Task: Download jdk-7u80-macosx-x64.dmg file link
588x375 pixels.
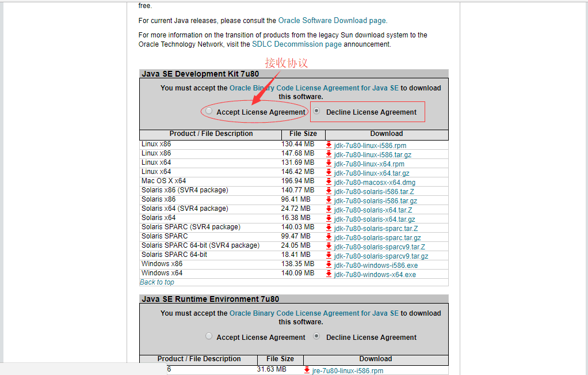Action: pyautogui.click(x=375, y=182)
